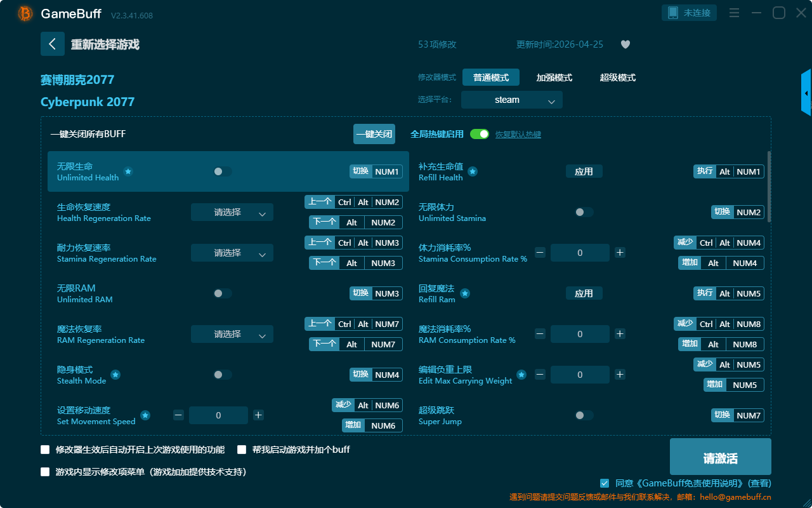This screenshot has height=508, width=812.
Task: Decrease Stamina Consumption Rate with minus
Action: 540,253
